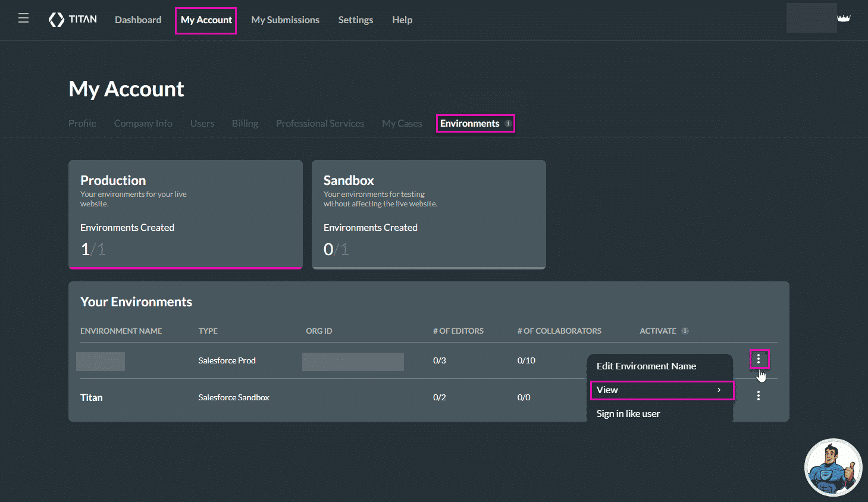Viewport: 868px width, 502px height.
Task: Click the crown icon in header
Action: click(844, 18)
